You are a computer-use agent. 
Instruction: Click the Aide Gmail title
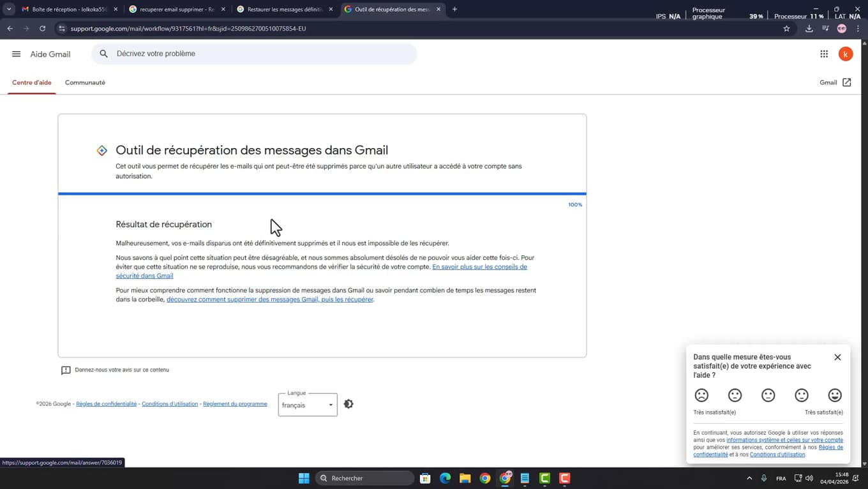coord(50,54)
